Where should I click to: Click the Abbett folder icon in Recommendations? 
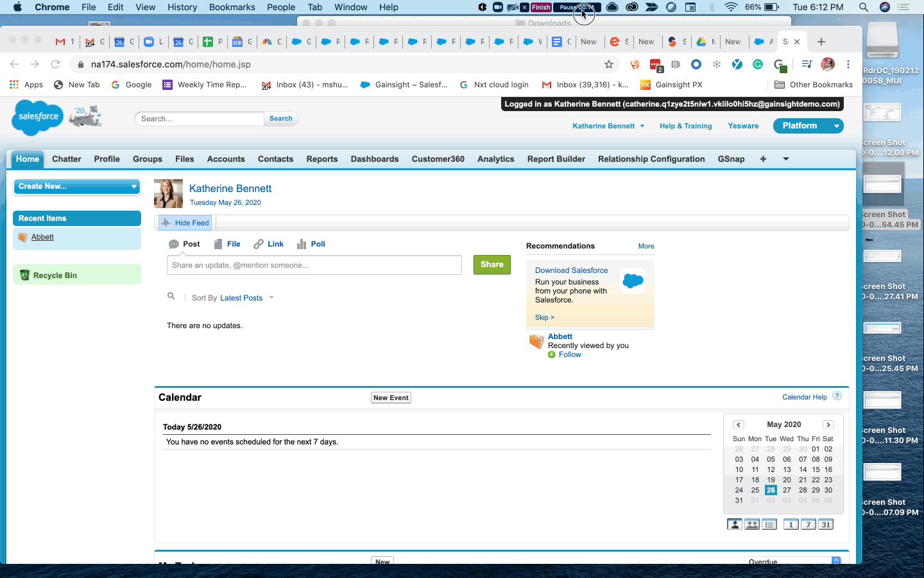click(x=536, y=342)
